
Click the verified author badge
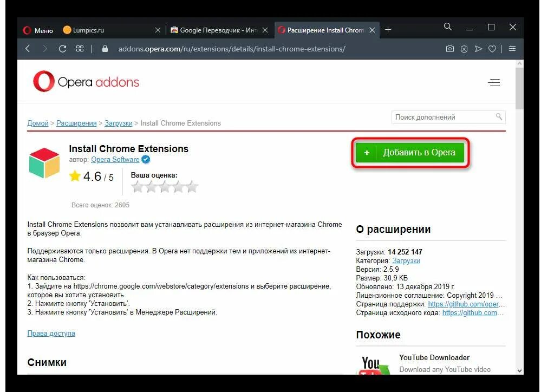click(x=146, y=159)
